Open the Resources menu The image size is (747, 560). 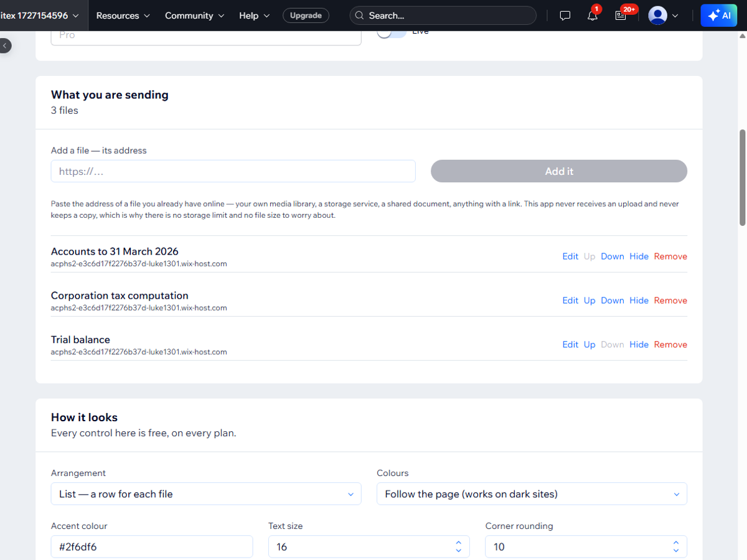[123, 16]
